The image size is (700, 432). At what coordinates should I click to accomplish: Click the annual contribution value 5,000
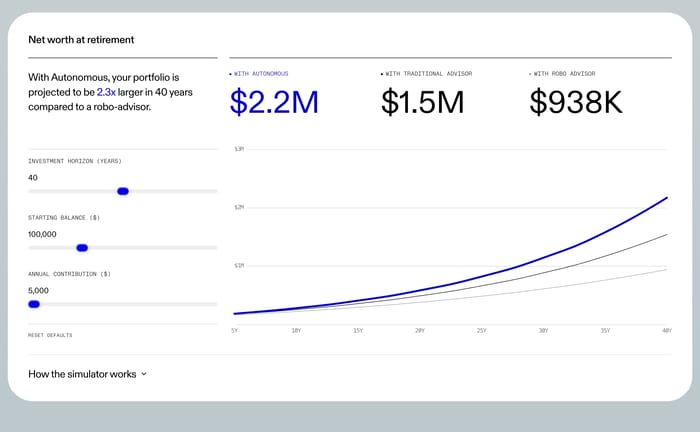pos(38,291)
